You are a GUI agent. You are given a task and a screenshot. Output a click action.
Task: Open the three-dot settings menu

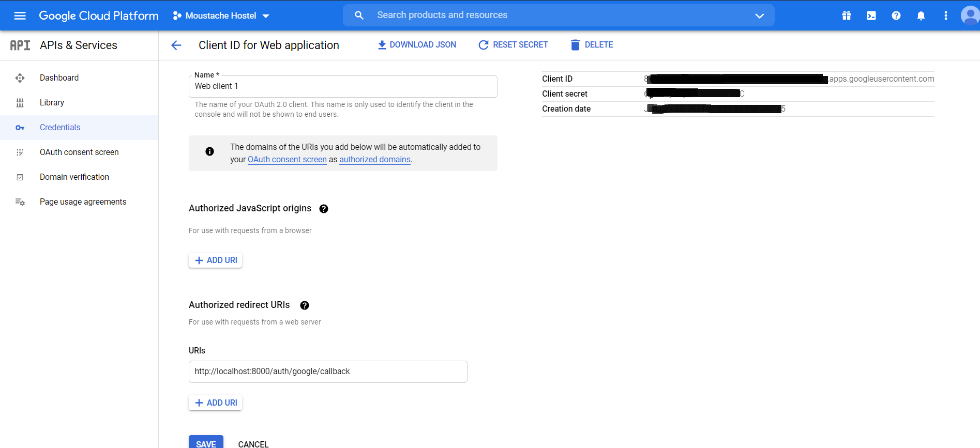pos(946,16)
